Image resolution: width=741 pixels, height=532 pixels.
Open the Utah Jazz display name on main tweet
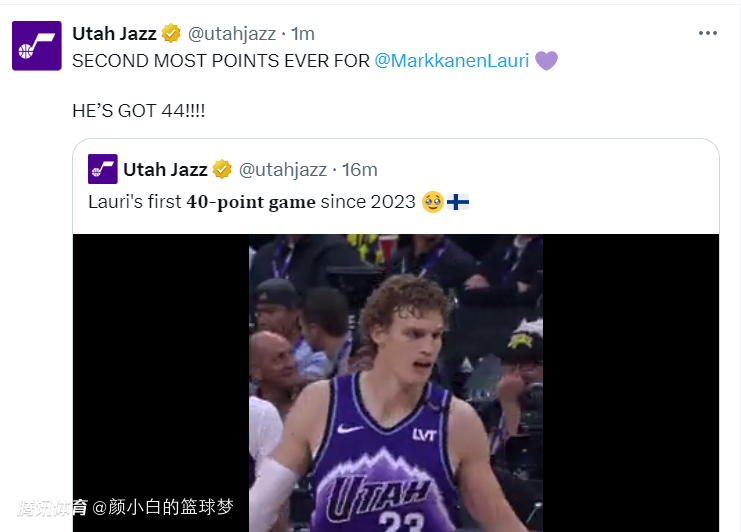[x=115, y=33]
